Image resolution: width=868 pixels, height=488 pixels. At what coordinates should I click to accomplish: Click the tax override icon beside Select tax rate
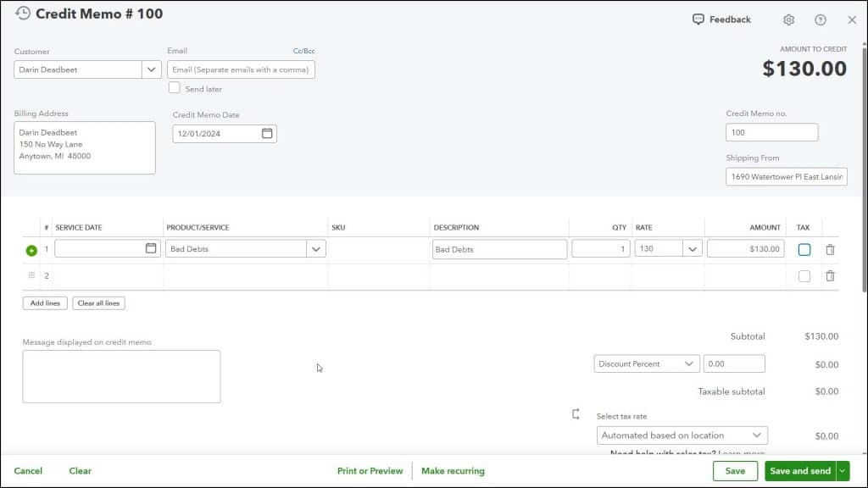[576, 413]
